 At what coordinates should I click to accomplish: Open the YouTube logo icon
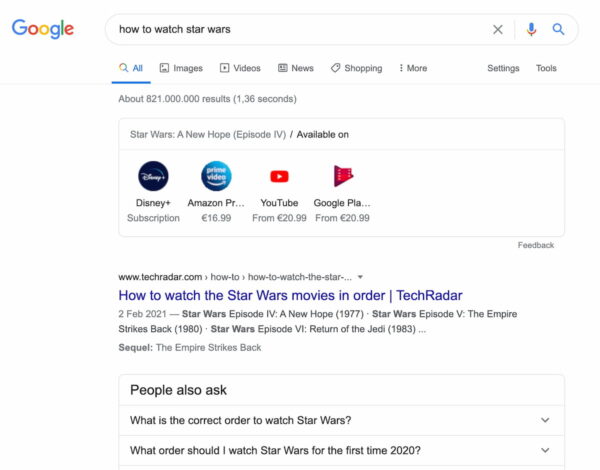tap(279, 176)
